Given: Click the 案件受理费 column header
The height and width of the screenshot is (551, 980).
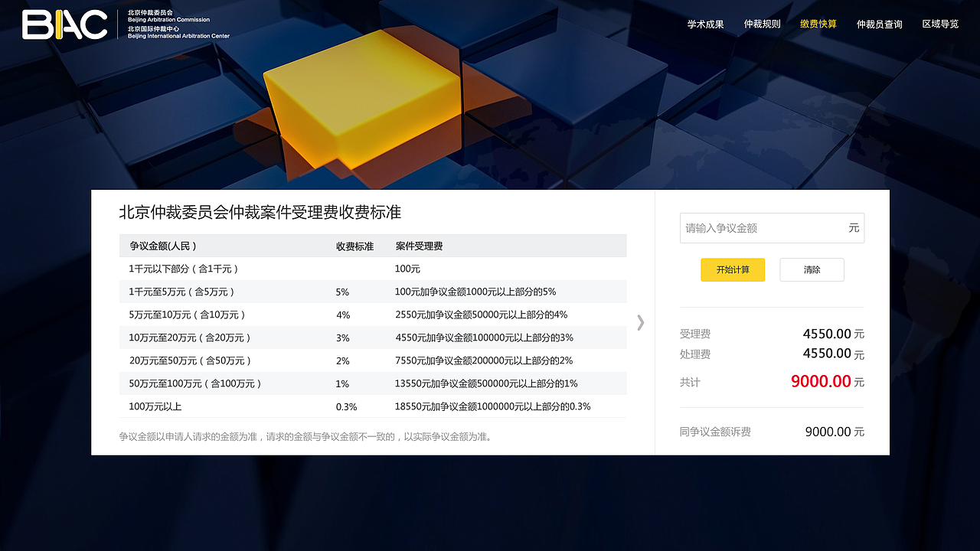Looking at the screenshot, I should point(419,246).
